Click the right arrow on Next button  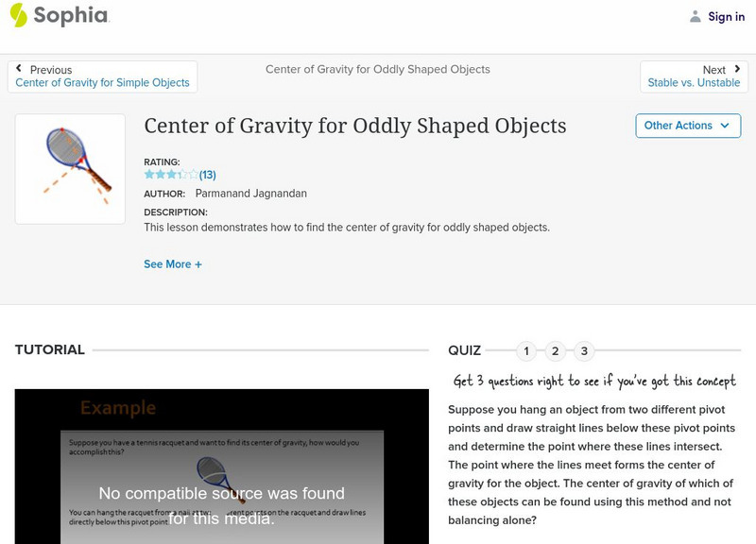point(735,69)
